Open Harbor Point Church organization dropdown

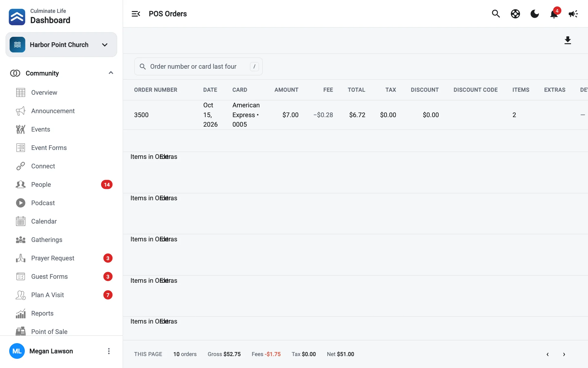[61, 45]
